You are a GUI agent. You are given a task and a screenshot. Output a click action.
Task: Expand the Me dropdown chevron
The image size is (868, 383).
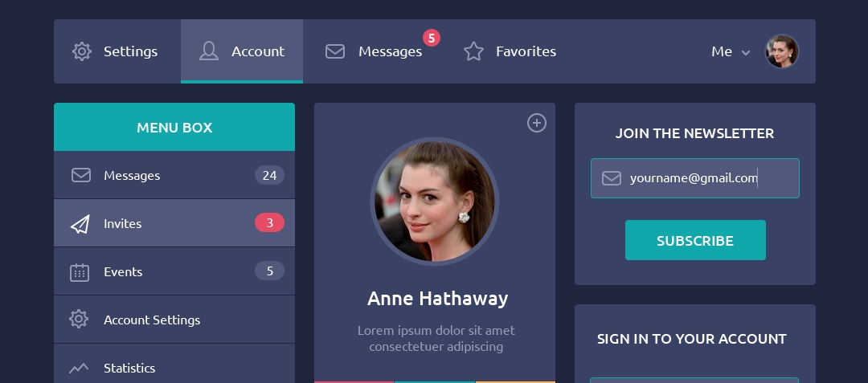[746, 53]
